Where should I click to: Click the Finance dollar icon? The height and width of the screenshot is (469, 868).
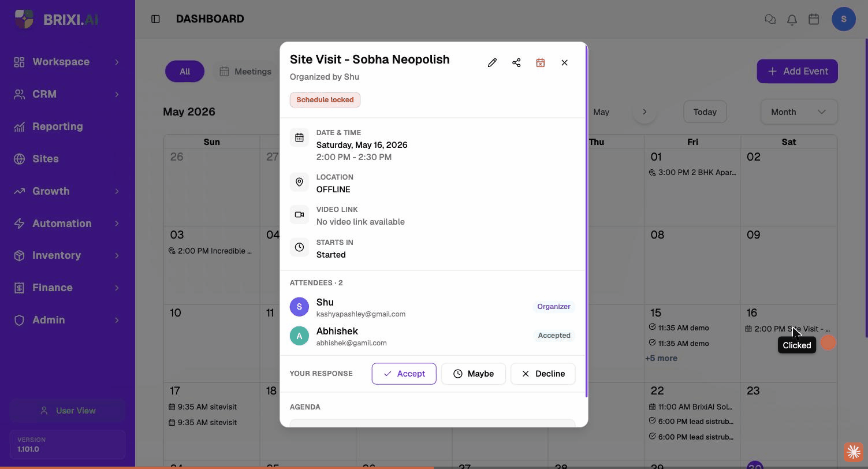pyautogui.click(x=19, y=288)
